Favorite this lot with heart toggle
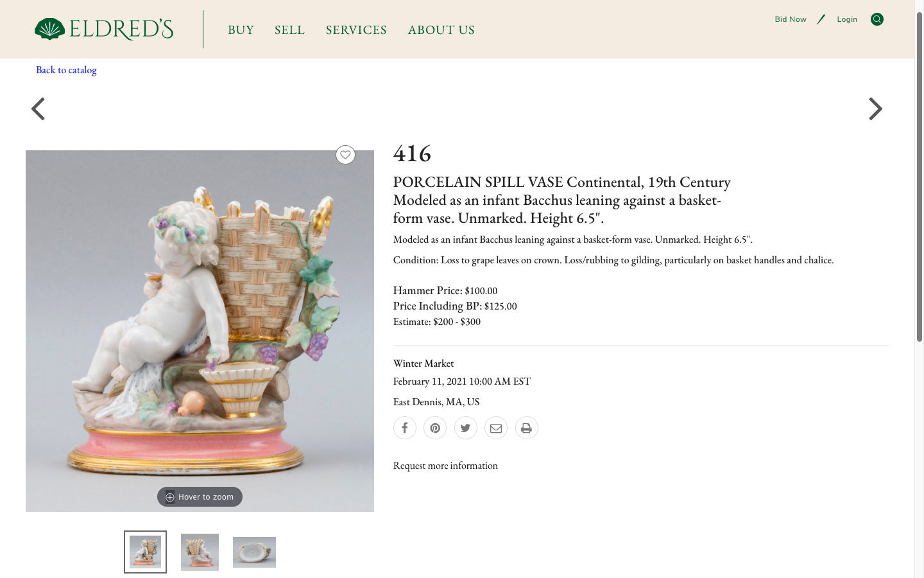This screenshot has height=578, width=924. pyautogui.click(x=345, y=155)
